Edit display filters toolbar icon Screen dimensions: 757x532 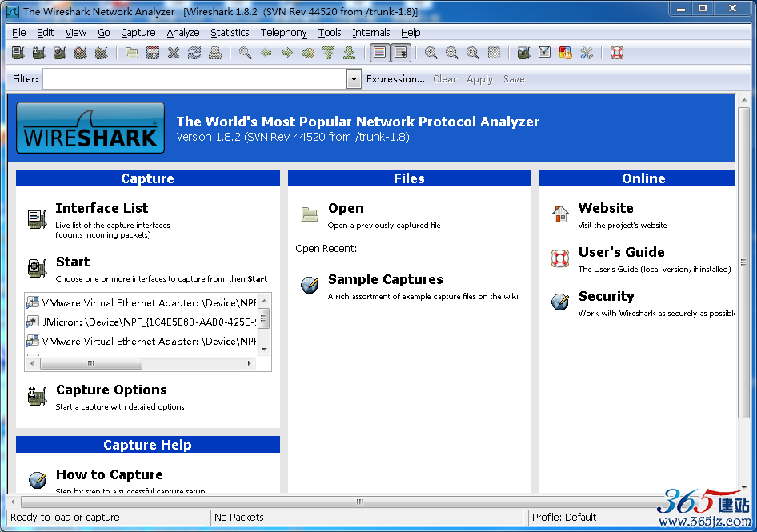tap(544, 53)
